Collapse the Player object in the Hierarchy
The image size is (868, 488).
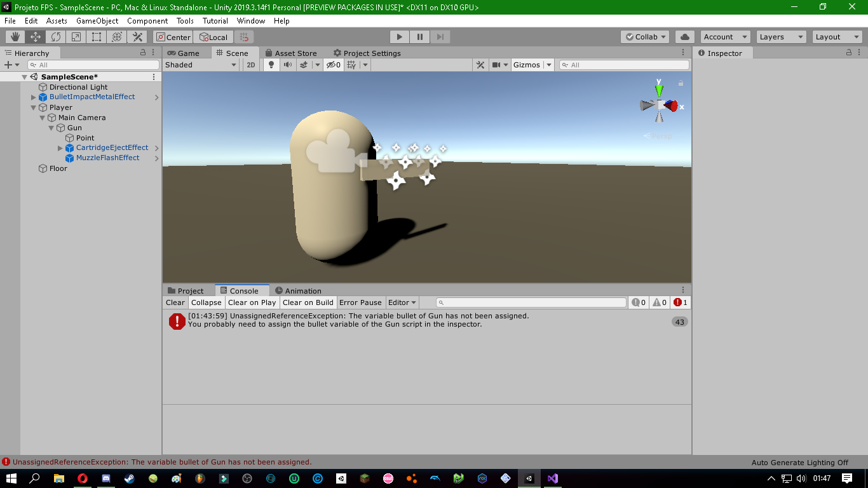click(33, 107)
